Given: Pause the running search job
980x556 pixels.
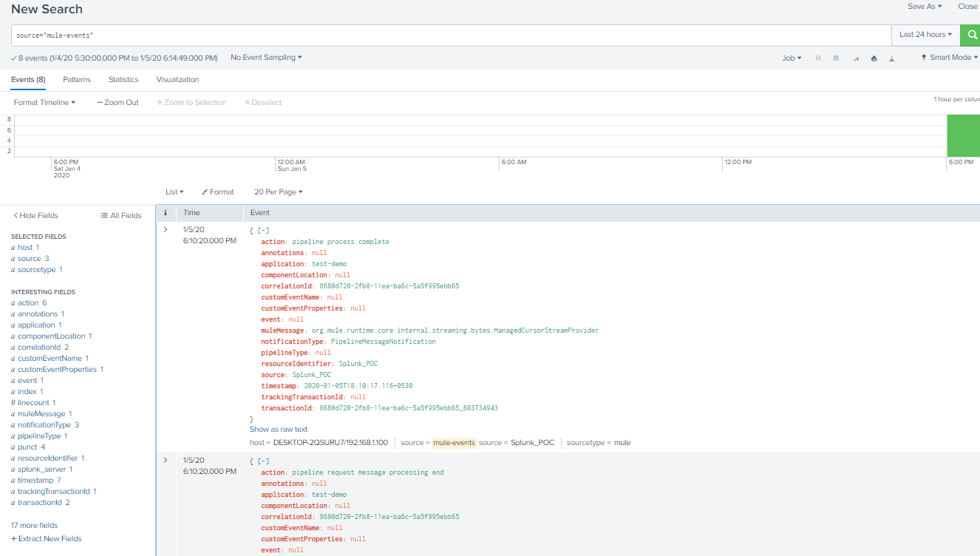Looking at the screenshot, I should [818, 58].
